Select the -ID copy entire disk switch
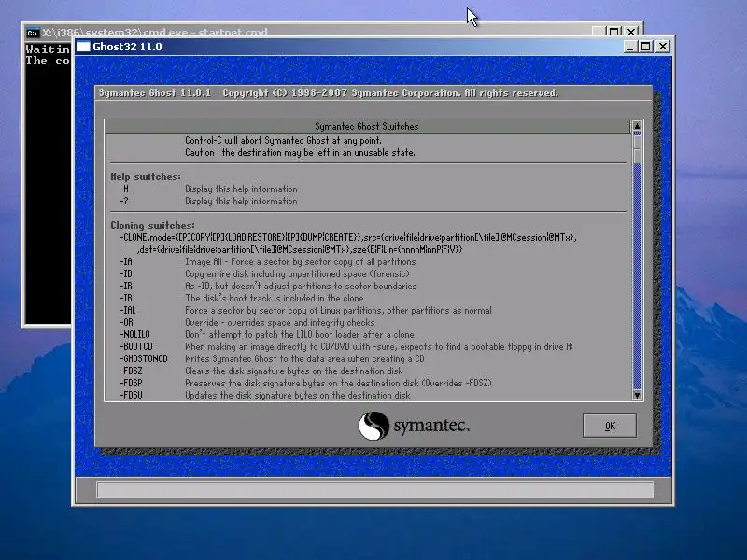The height and width of the screenshot is (560, 747). coord(264,273)
